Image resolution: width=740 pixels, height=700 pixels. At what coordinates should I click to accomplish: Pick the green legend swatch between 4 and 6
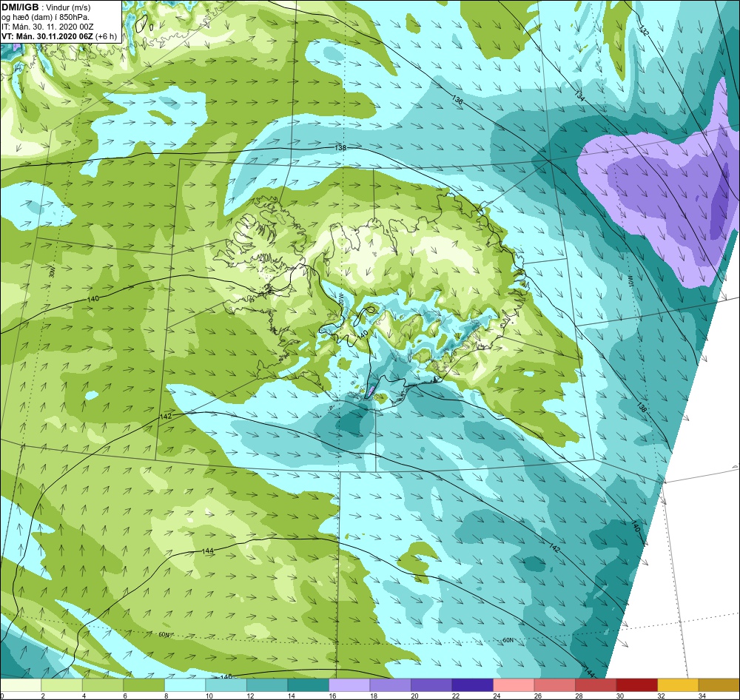pyautogui.click(x=103, y=685)
